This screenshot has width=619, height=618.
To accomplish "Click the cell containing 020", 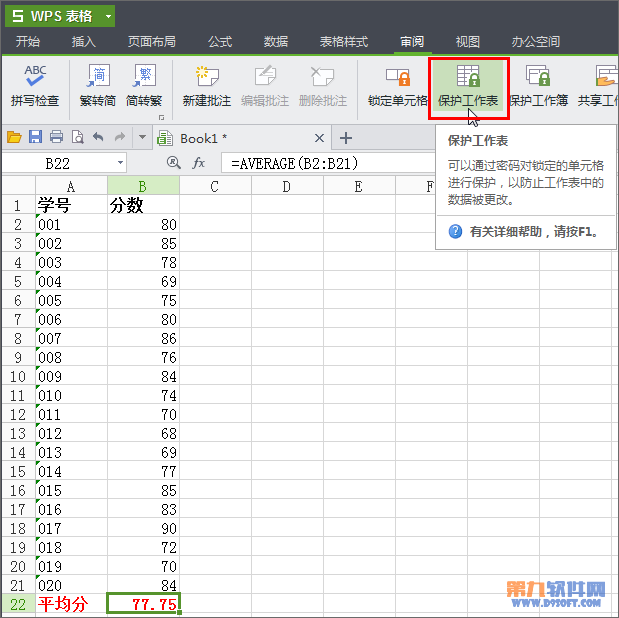I will click(71, 585).
